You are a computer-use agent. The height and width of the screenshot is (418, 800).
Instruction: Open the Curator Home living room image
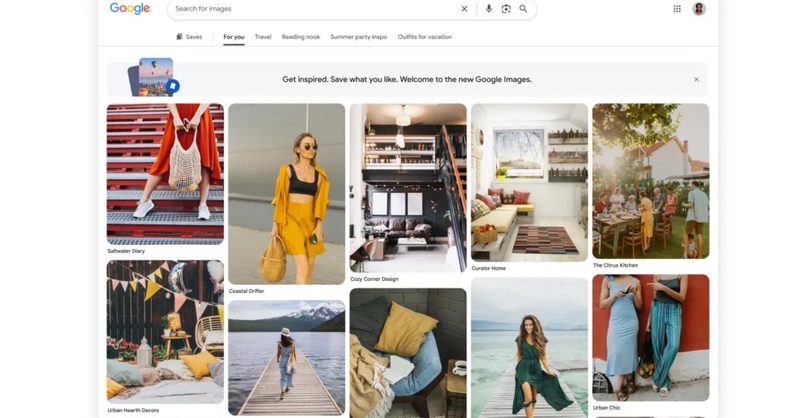530,183
